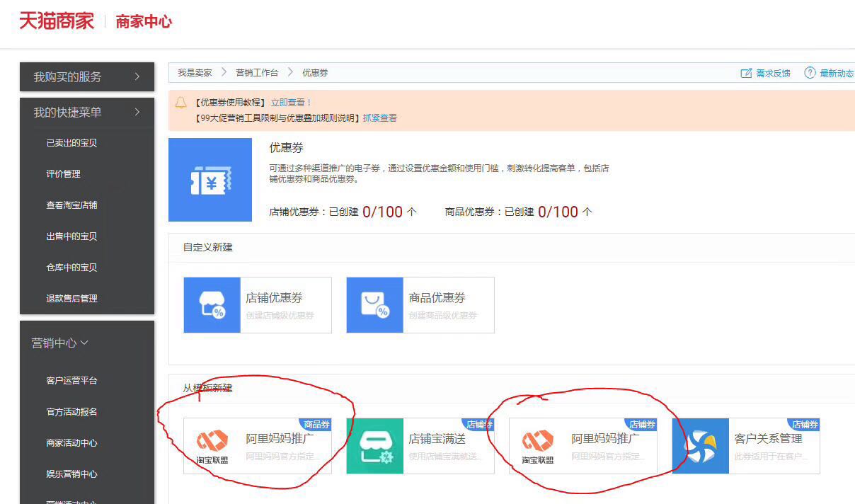This screenshot has width=855, height=504.
Task: Click the 店铺券 tag on 客户关系管理
Action: 805,425
